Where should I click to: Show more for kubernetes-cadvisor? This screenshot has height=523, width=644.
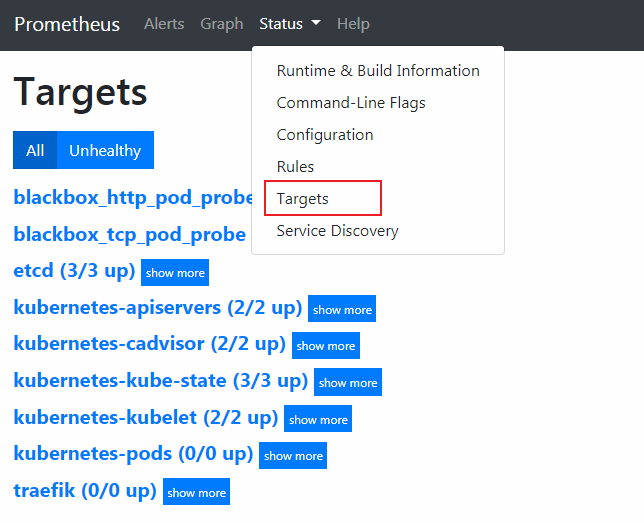coord(326,346)
